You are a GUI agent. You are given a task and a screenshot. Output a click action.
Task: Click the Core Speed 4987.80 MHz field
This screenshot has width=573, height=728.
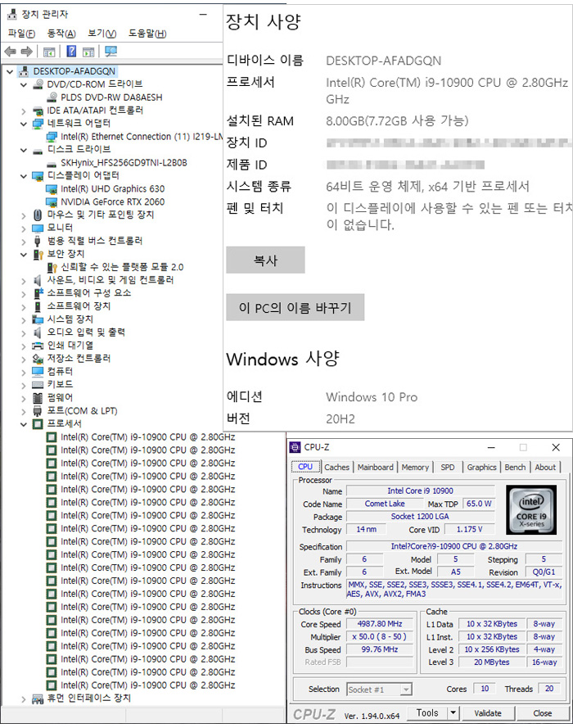coord(380,624)
